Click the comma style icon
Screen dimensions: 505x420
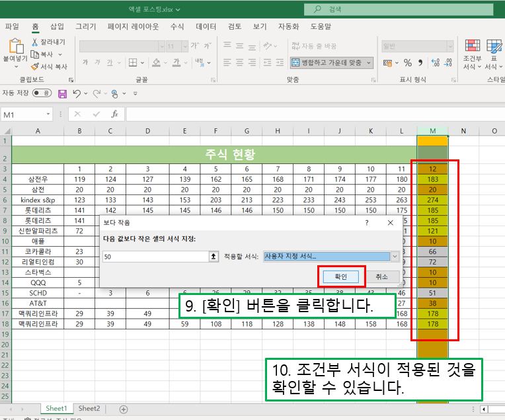pyautogui.click(x=420, y=63)
